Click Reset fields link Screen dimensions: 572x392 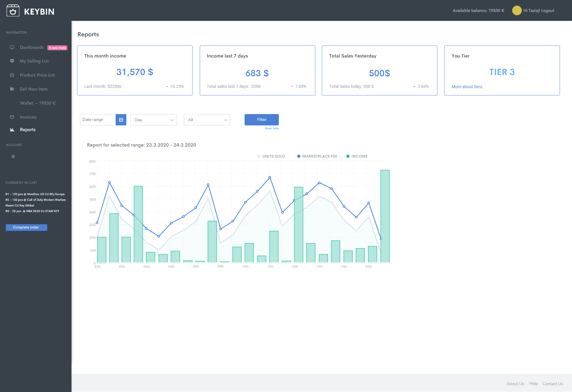point(272,128)
